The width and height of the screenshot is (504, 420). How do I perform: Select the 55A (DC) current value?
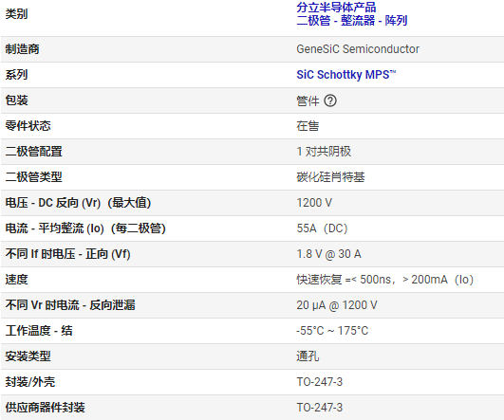pyautogui.click(x=322, y=228)
